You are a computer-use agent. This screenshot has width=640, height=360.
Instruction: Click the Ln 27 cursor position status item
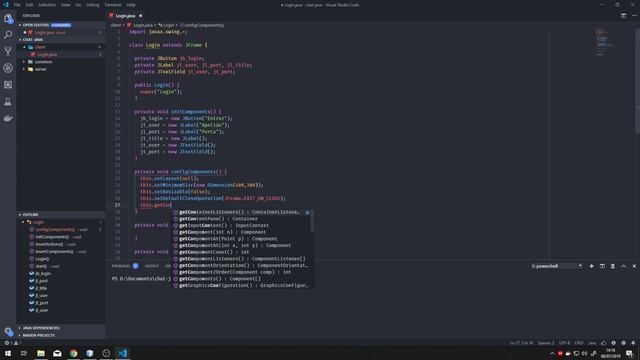tap(521, 343)
